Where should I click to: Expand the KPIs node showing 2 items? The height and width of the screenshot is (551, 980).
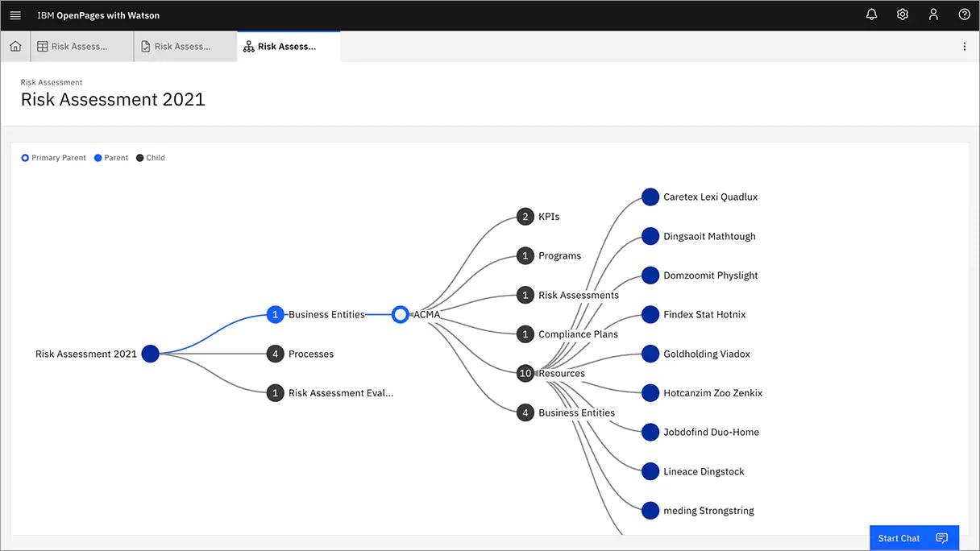pos(525,216)
